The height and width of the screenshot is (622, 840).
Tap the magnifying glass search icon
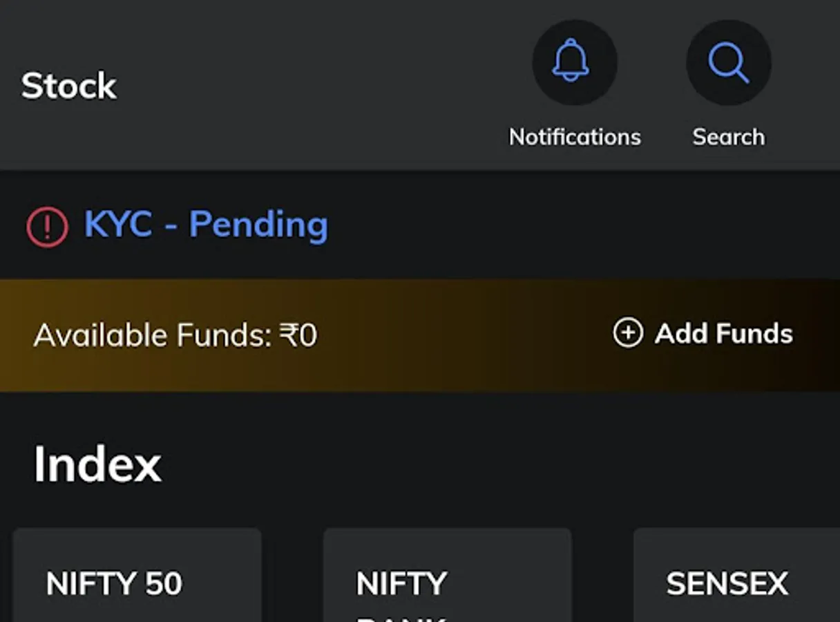[x=728, y=62]
